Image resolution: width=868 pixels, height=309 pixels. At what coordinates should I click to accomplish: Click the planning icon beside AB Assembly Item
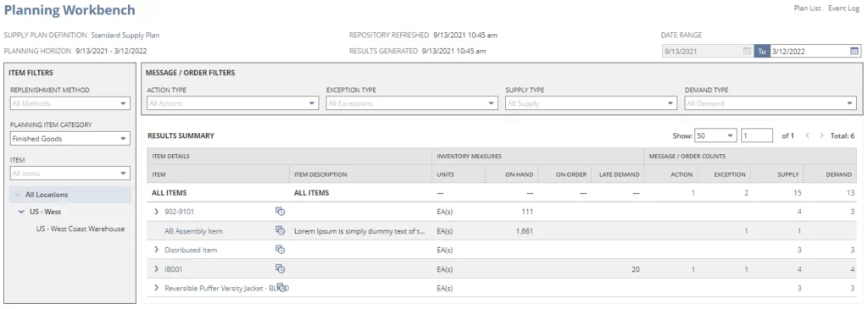[280, 230]
